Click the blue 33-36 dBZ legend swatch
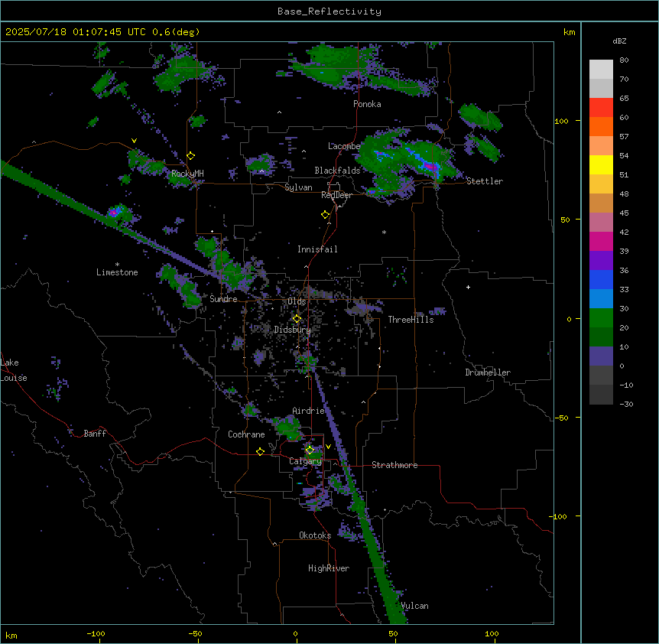This screenshot has height=644, width=659. (601, 279)
